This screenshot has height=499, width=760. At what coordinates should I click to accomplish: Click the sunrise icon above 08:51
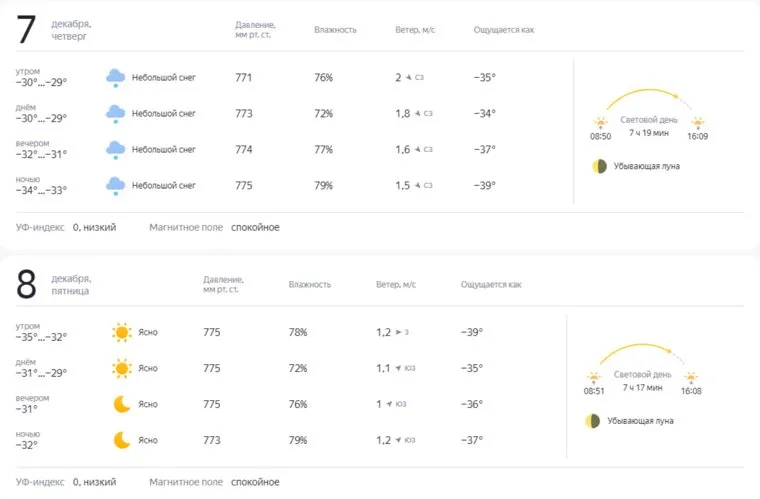594,377
